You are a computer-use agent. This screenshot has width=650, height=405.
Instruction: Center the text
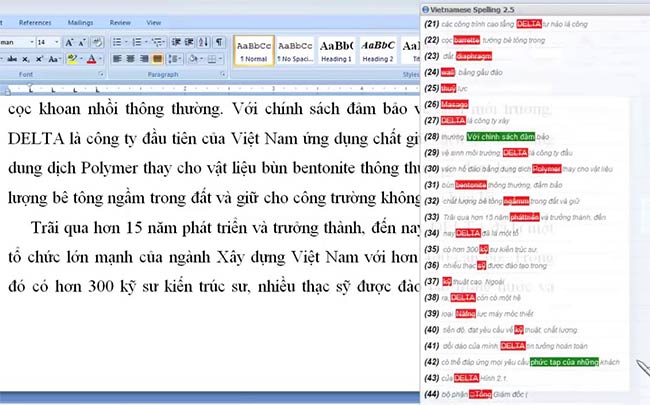click(131, 59)
